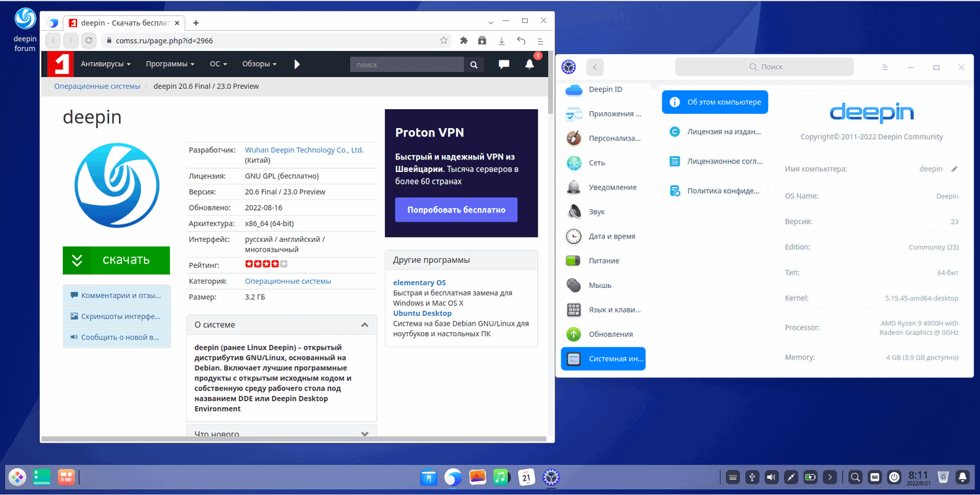The height and width of the screenshot is (495, 980).
Task: Open the Обновления settings category
Action: click(603, 334)
